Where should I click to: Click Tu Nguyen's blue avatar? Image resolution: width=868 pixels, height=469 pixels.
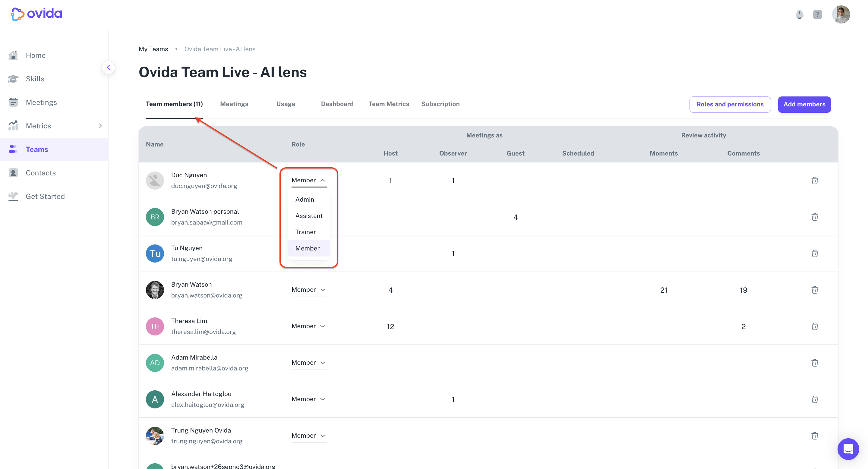pyautogui.click(x=155, y=253)
